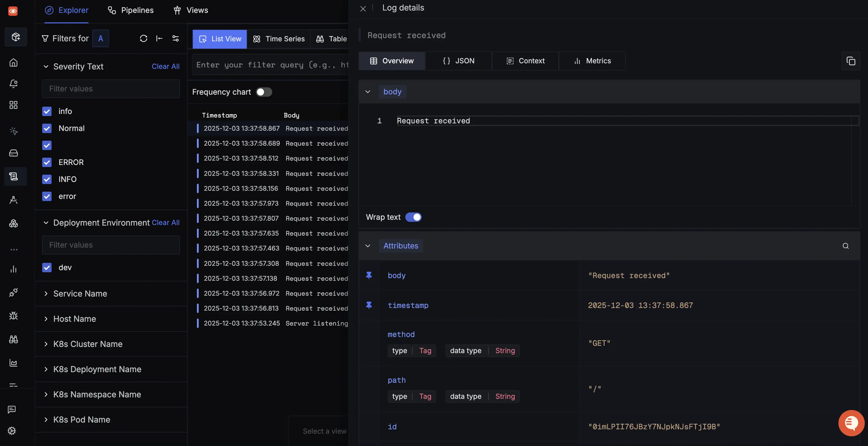
Task: Uncheck the dev environment checkbox
Action: point(47,268)
